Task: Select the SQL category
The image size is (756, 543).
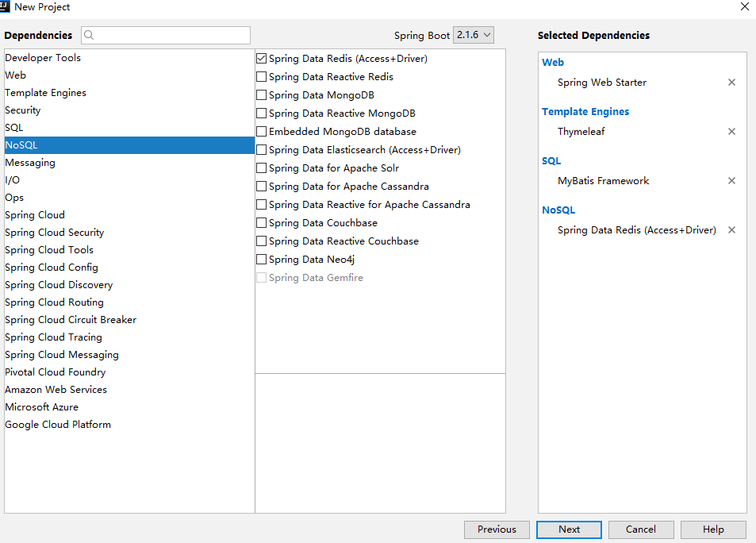Action: [x=129, y=128]
